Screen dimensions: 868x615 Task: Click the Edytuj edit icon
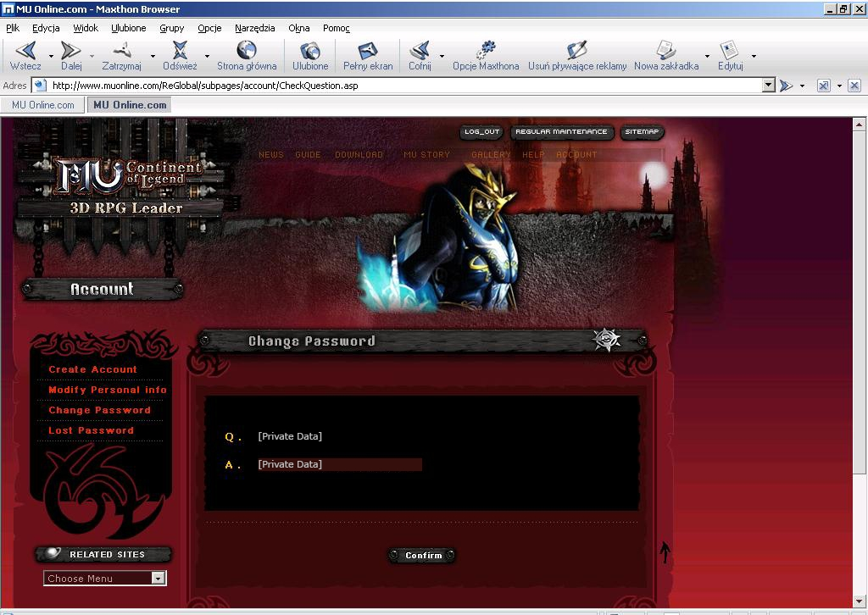coord(729,50)
